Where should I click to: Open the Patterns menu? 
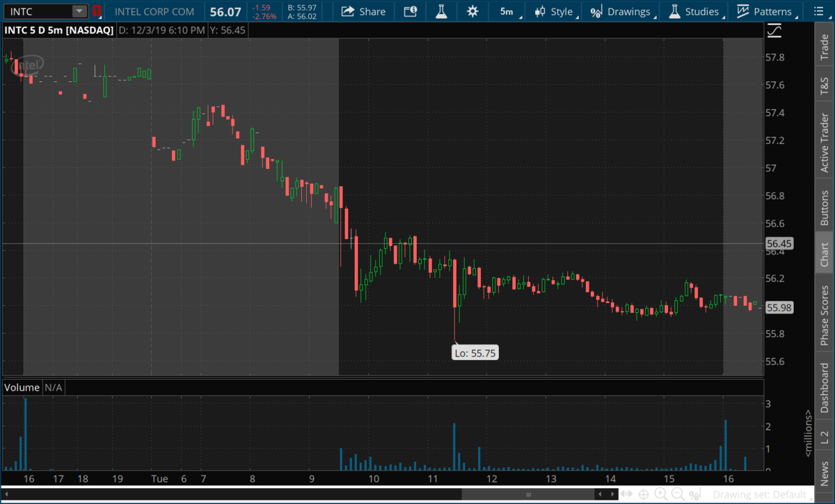765,11
